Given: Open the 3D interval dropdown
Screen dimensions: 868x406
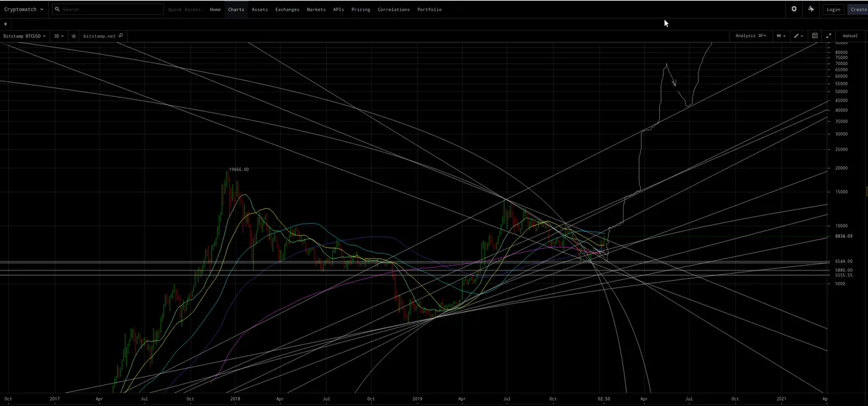Looking at the screenshot, I should click(59, 36).
